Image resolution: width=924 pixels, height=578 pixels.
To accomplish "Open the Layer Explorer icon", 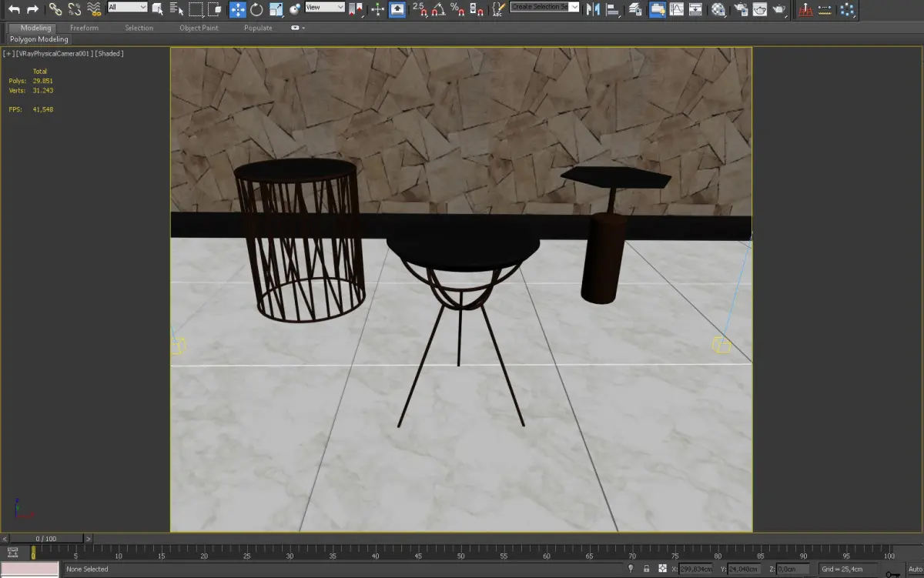I will 635,9.
